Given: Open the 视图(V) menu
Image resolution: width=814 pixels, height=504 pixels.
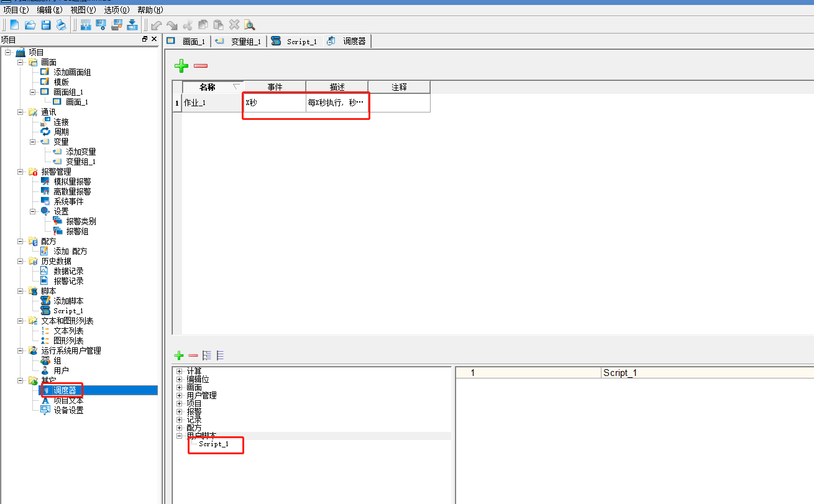Looking at the screenshot, I should click(x=83, y=10).
